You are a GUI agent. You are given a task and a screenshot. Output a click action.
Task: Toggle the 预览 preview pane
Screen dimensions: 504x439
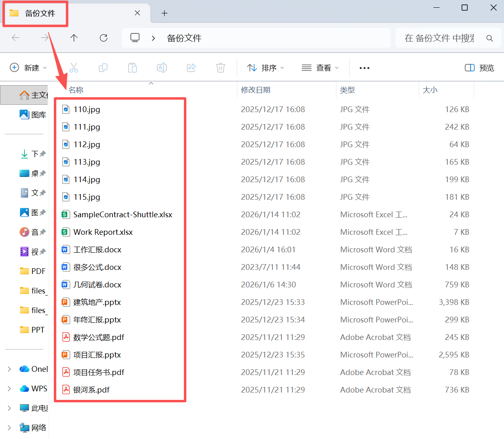[479, 68]
